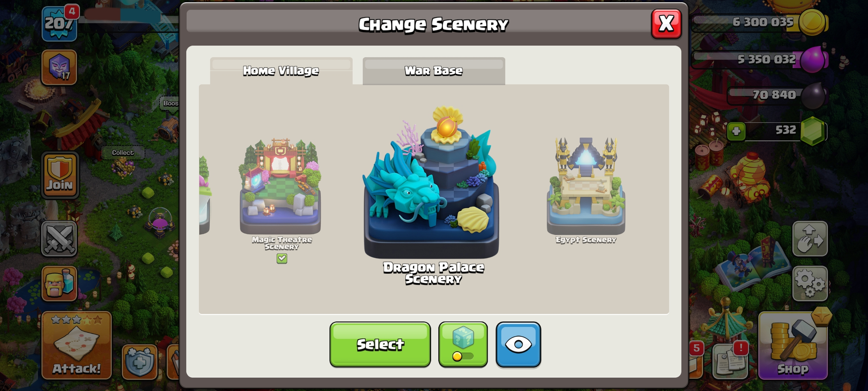
Task: Open the purple league badge icon
Action: pos(59,67)
